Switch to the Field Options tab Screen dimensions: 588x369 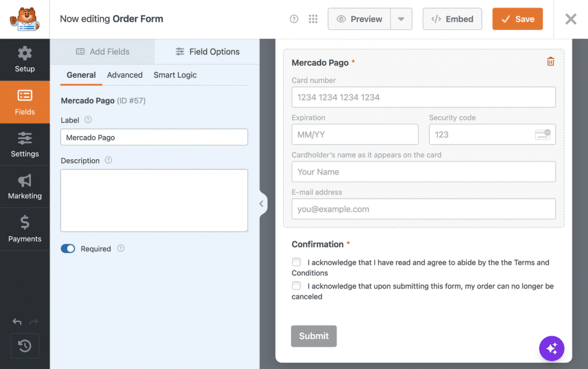(207, 52)
